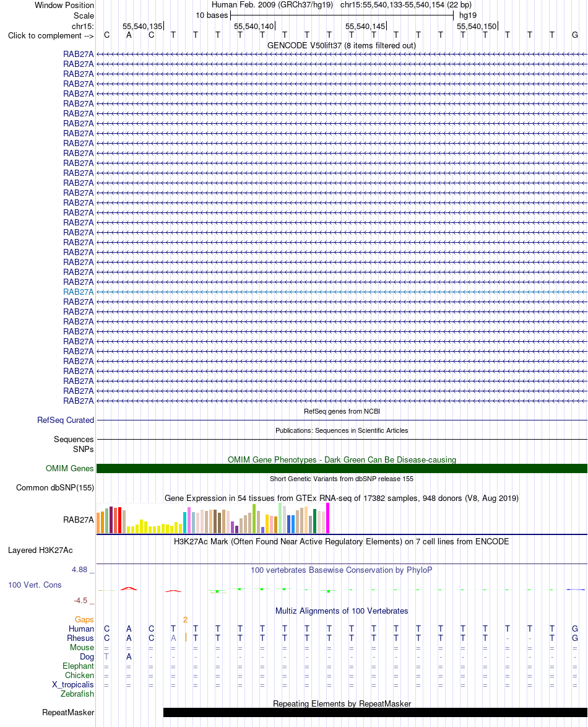Open 'OMIM Gene Phenotypes' track title
Viewport: 588px width, 727px height.
[x=342, y=459]
